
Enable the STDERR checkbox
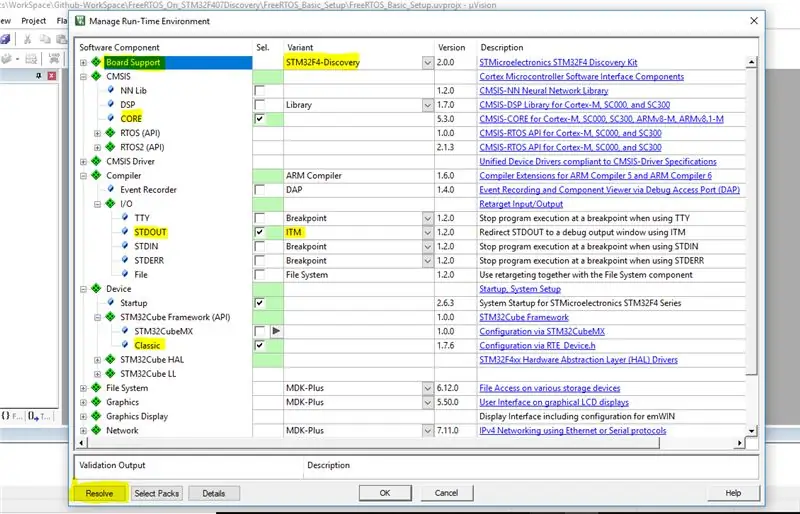pos(260,260)
